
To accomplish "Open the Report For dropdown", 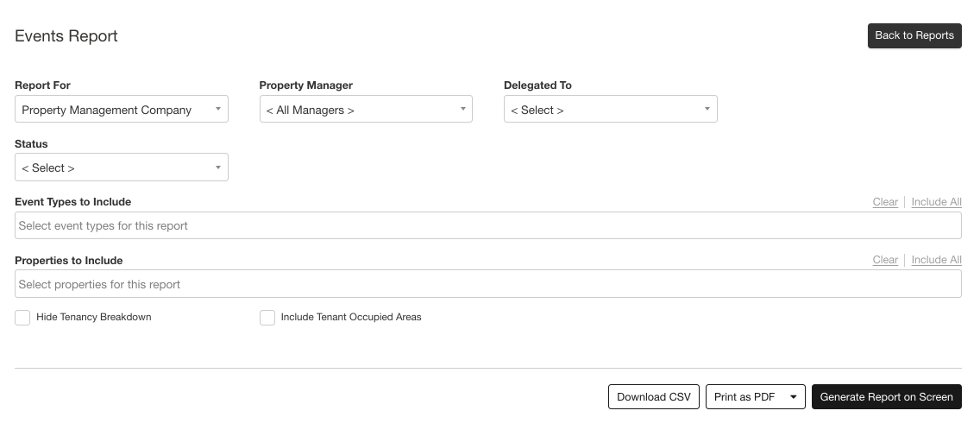I will tap(121, 110).
